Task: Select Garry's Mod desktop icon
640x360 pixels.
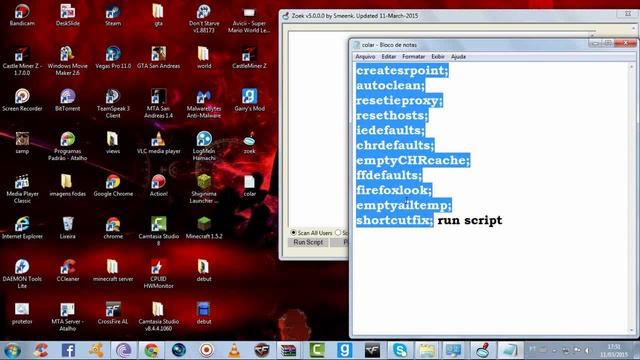Action: 249,100
